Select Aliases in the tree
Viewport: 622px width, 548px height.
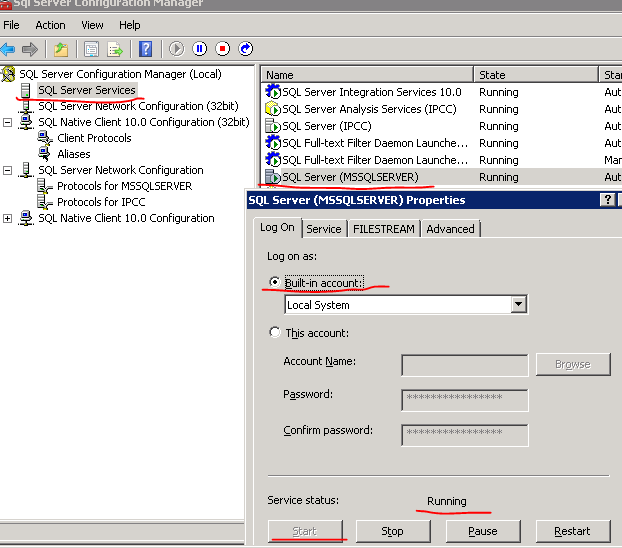74,154
